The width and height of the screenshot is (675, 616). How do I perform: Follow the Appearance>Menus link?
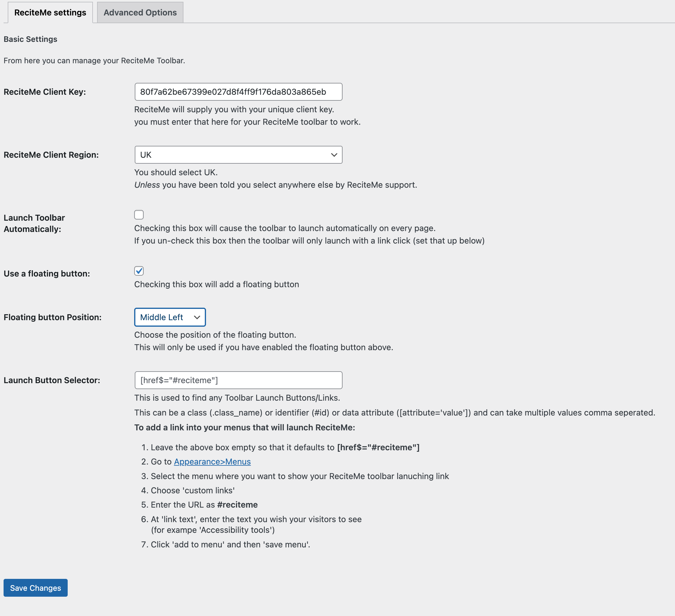pyautogui.click(x=212, y=462)
